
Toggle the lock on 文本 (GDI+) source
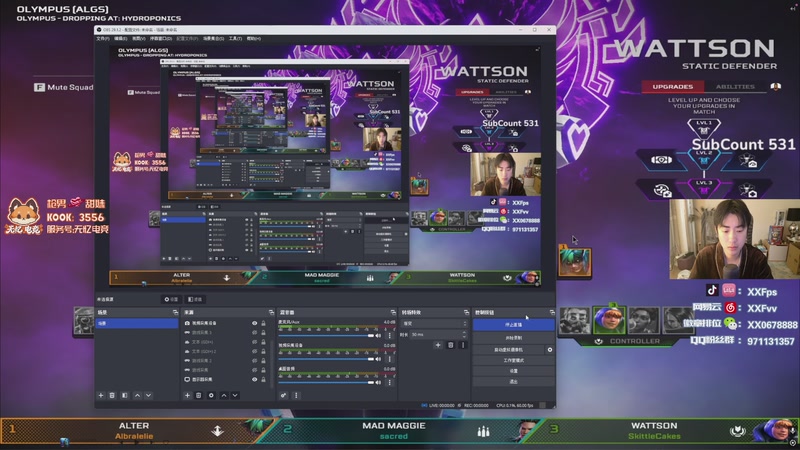click(x=263, y=342)
